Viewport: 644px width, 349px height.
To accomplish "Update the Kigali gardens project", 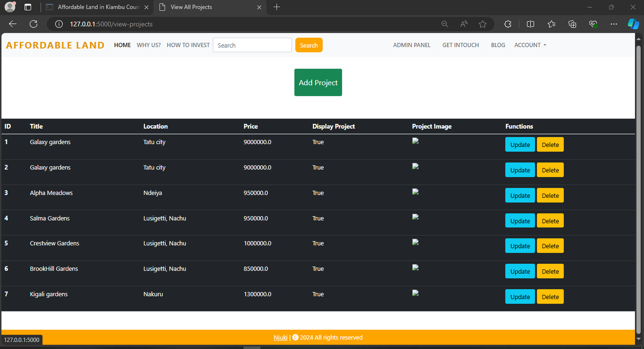I will [520, 297].
